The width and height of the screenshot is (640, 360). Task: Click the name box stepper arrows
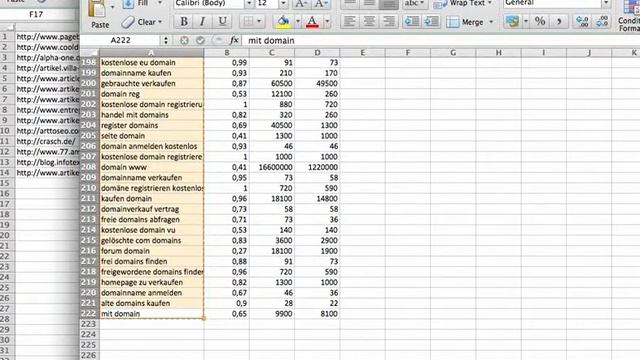click(x=166, y=40)
